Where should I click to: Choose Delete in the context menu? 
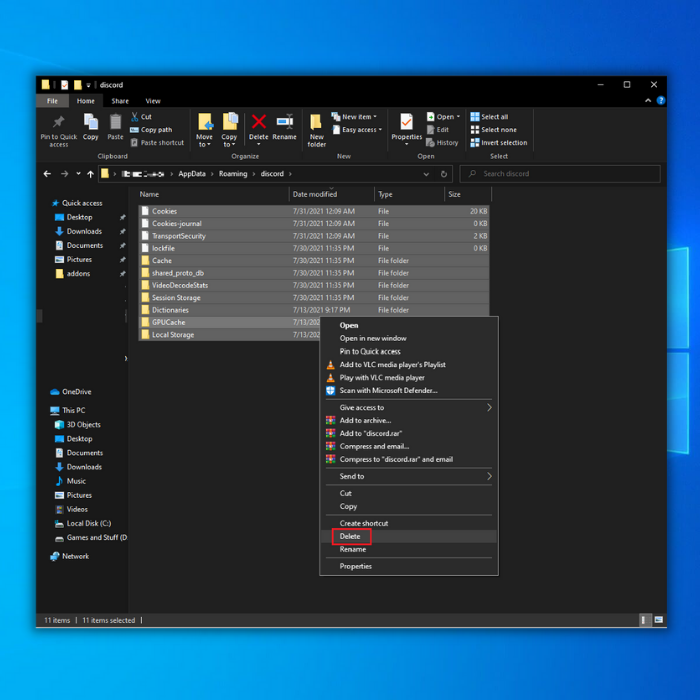pos(350,537)
